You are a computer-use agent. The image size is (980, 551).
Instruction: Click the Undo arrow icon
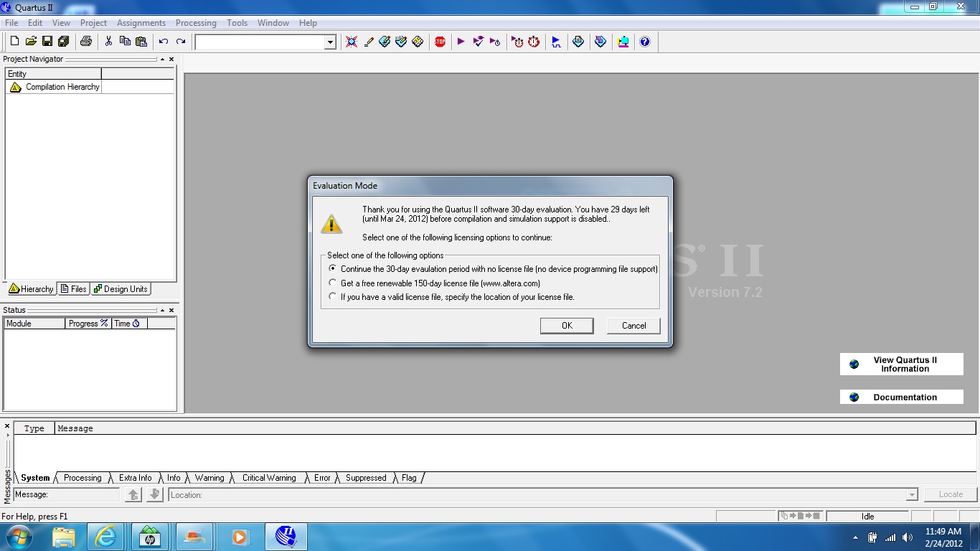164,42
